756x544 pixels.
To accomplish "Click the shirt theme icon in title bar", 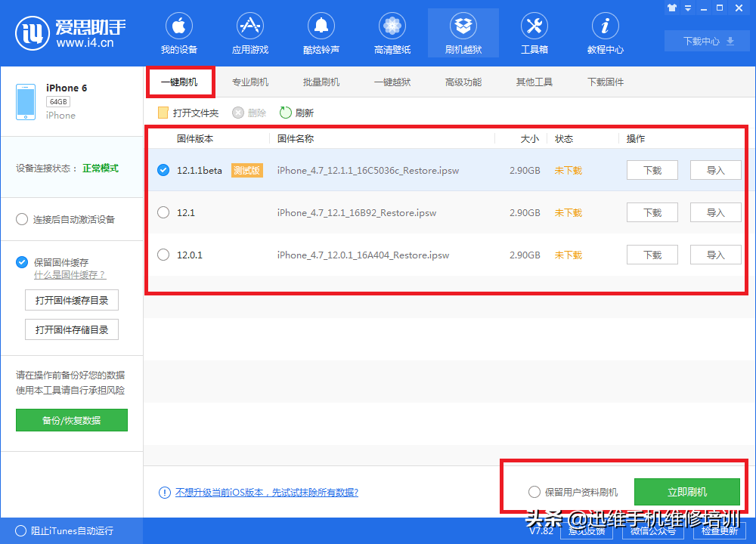I will coord(671,8).
